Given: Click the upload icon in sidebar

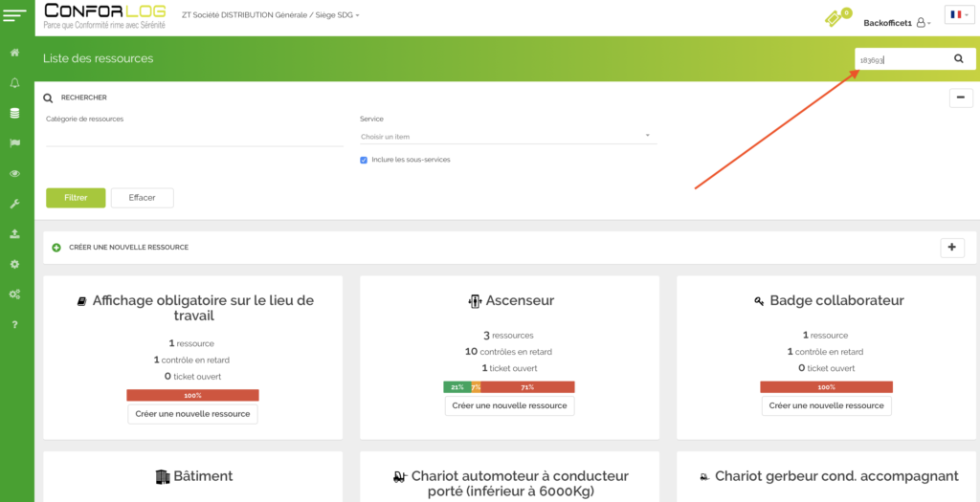Looking at the screenshot, I should [14, 233].
